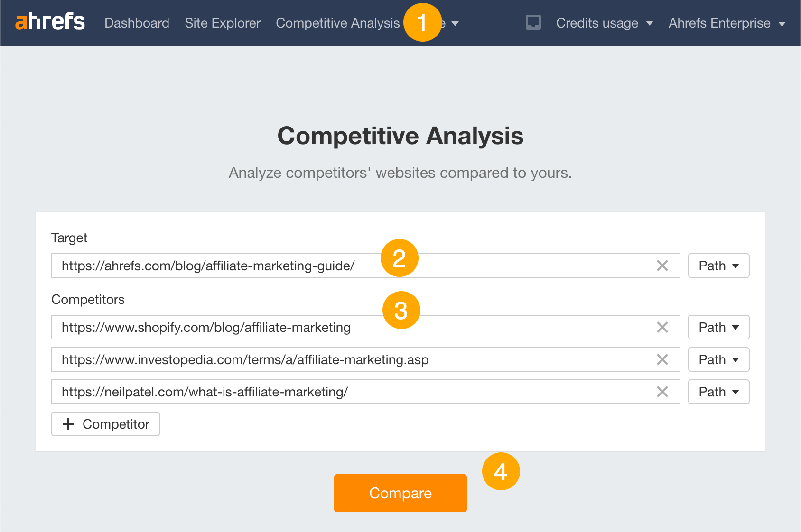
Task: Remove the investopedia.com competitor via the X icon
Action: tap(662, 359)
